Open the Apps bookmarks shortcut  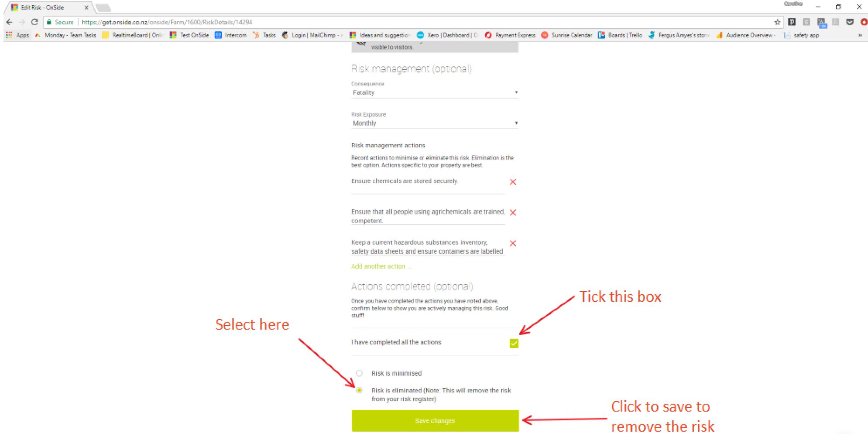coord(17,35)
